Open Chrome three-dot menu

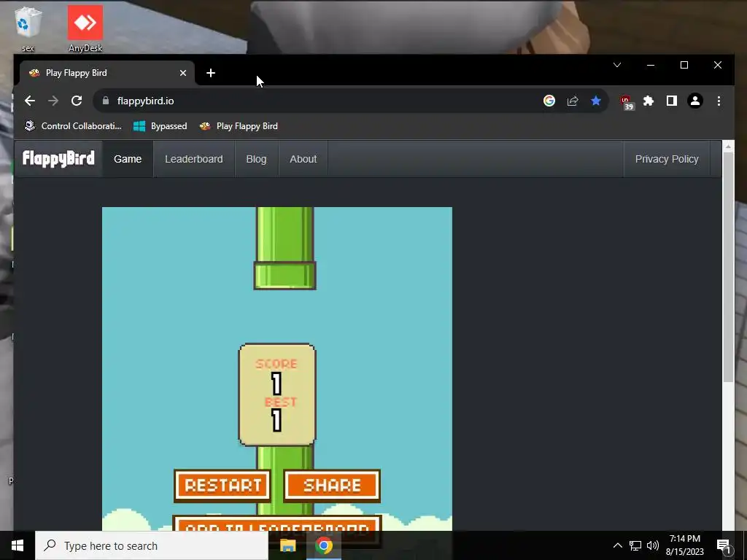click(719, 101)
